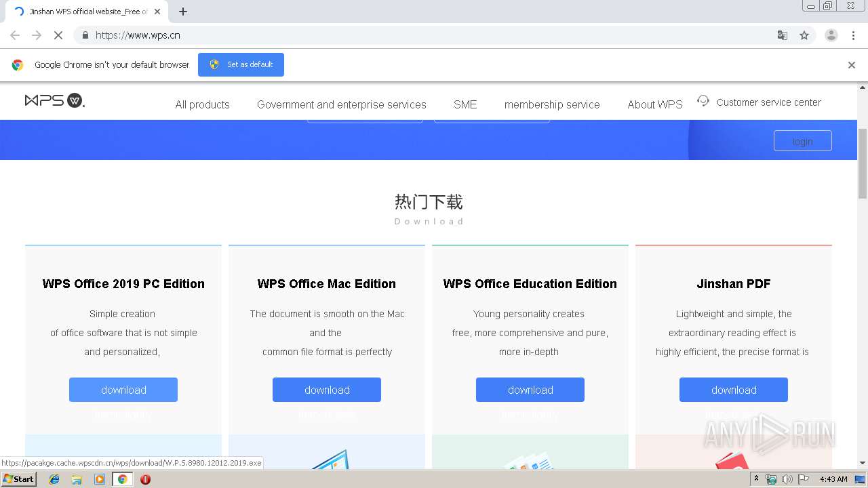Open the Google Translate icon in address bar

[782, 35]
